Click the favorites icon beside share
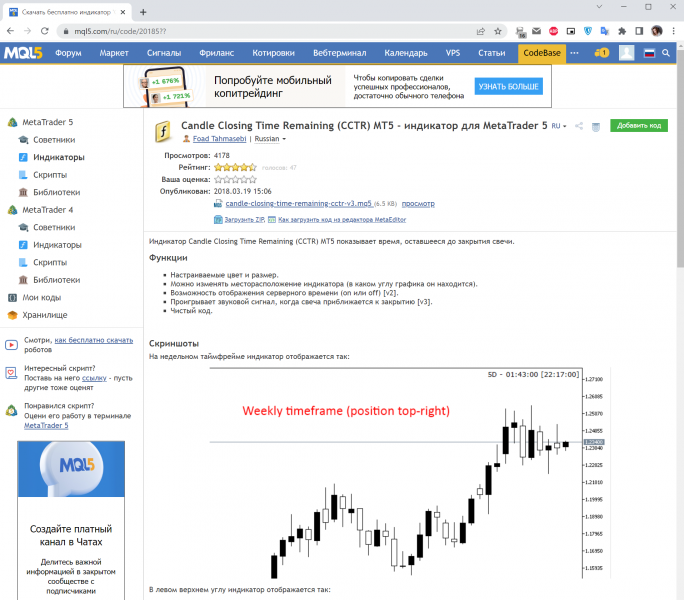The image size is (684, 600). click(x=595, y=127)
